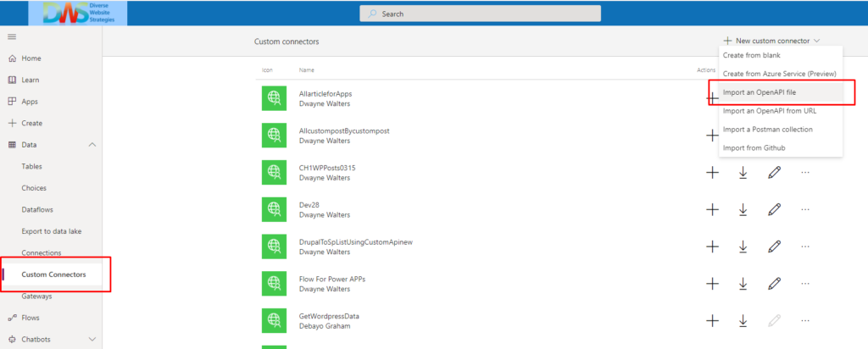Create connection for DrupalToSpListUsingCustomApinew
The height and width of the screenshot is (349, 868).
(712, 247)
